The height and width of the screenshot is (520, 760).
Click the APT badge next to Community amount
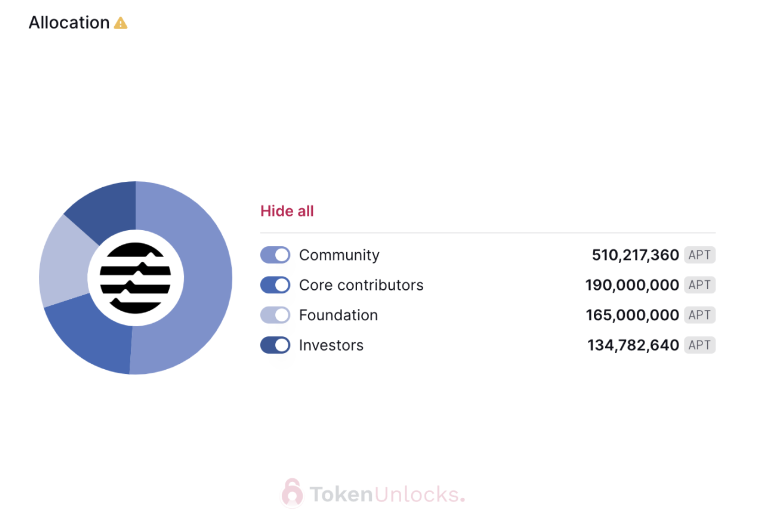point(700,255)
